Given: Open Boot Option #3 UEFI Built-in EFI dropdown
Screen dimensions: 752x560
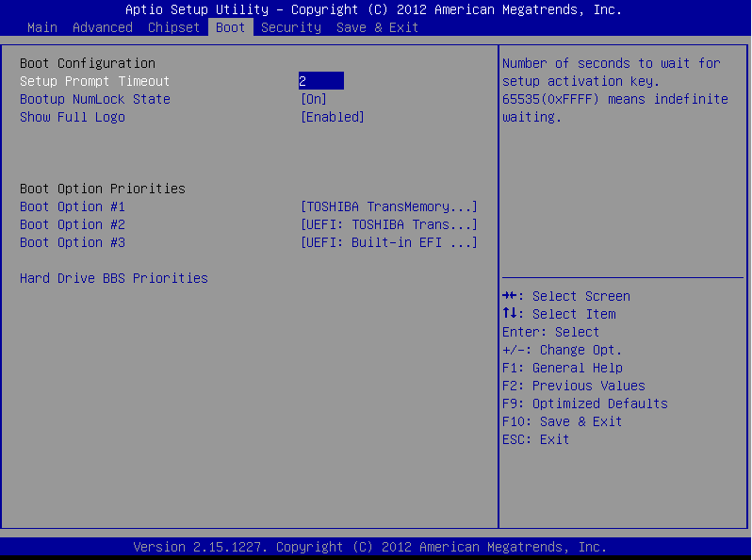Looking at the screenshot, I should point(388,242).
